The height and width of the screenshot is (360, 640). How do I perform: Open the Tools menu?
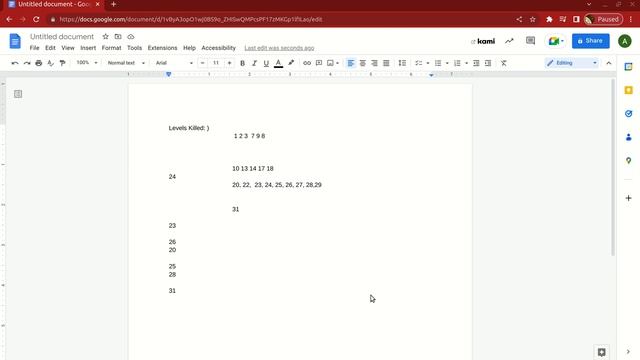134,48
